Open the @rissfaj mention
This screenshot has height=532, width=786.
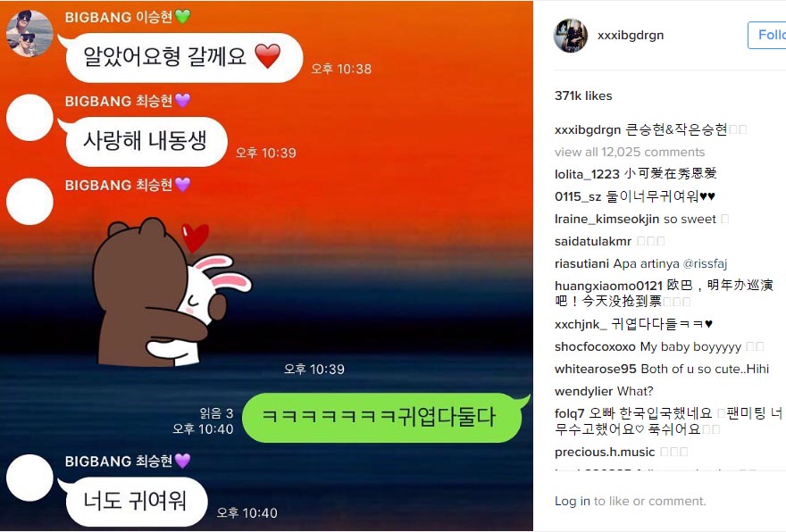point(705,263)
